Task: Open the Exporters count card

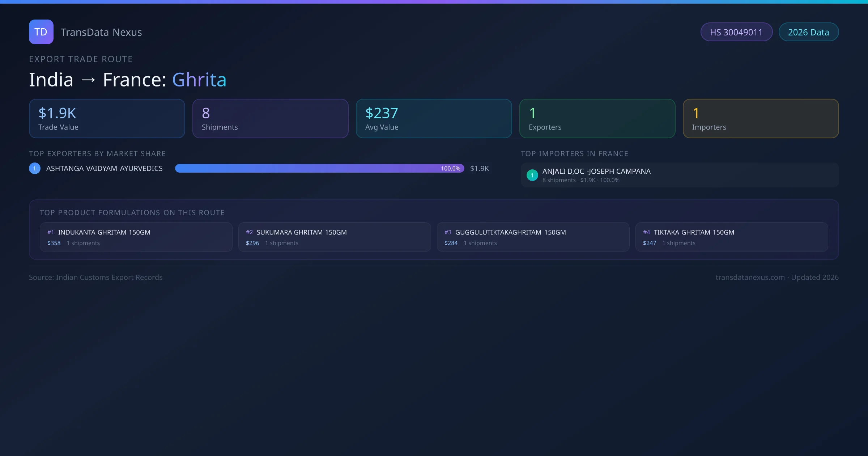Action: [597, 119]
